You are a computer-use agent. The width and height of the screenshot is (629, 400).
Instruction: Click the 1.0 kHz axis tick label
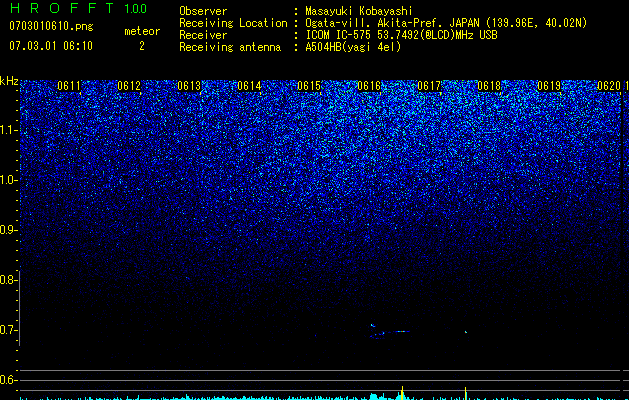(8, 180)
